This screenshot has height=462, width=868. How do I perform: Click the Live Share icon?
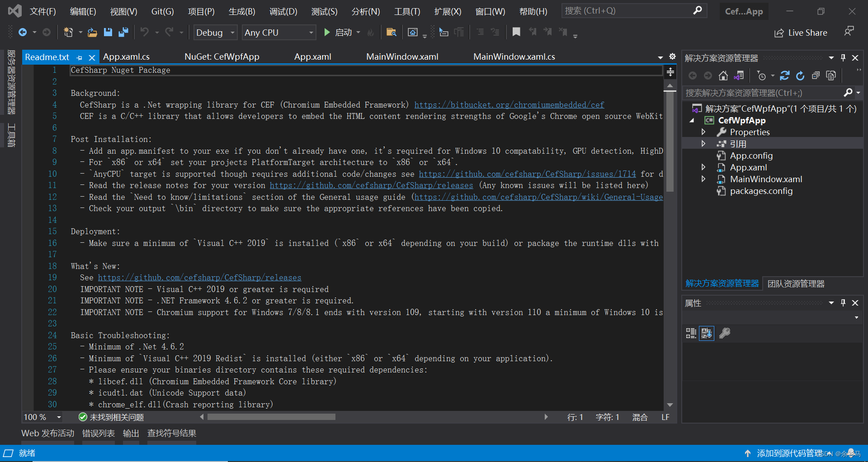pyautogui.click(x=778, y=32)
